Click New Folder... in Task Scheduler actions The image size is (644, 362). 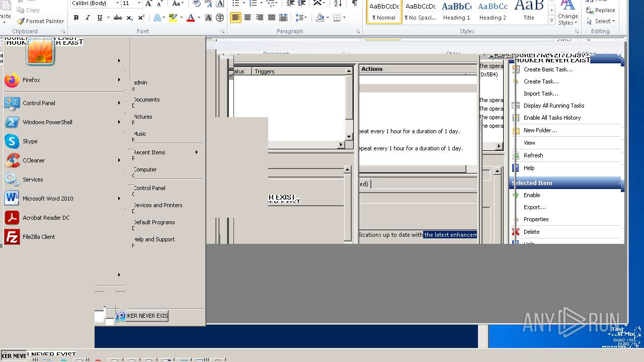pyautogui.click(x=540, y=130)
